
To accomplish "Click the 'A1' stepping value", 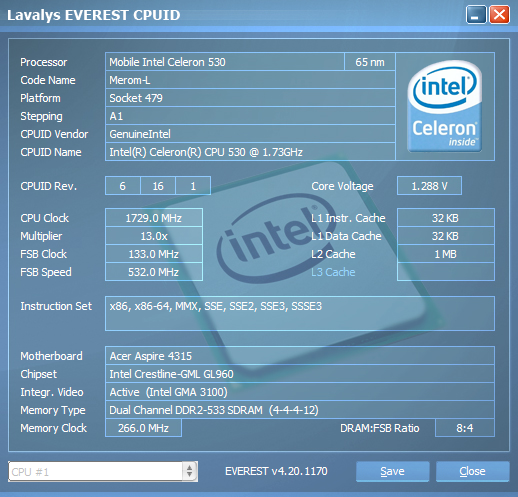I will [250, 116].
